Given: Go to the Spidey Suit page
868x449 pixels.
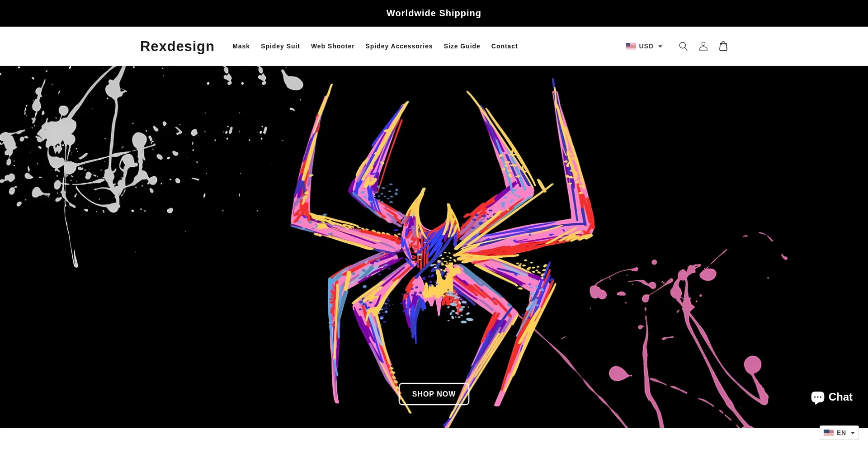Looking at the screenshot, I should 280,46.
